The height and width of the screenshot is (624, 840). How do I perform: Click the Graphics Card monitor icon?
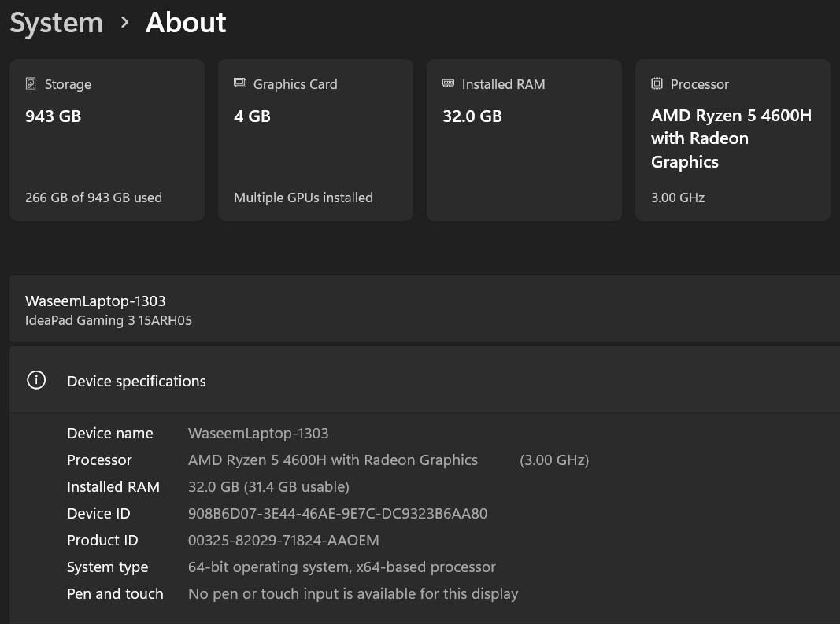(x=240, y=84)
